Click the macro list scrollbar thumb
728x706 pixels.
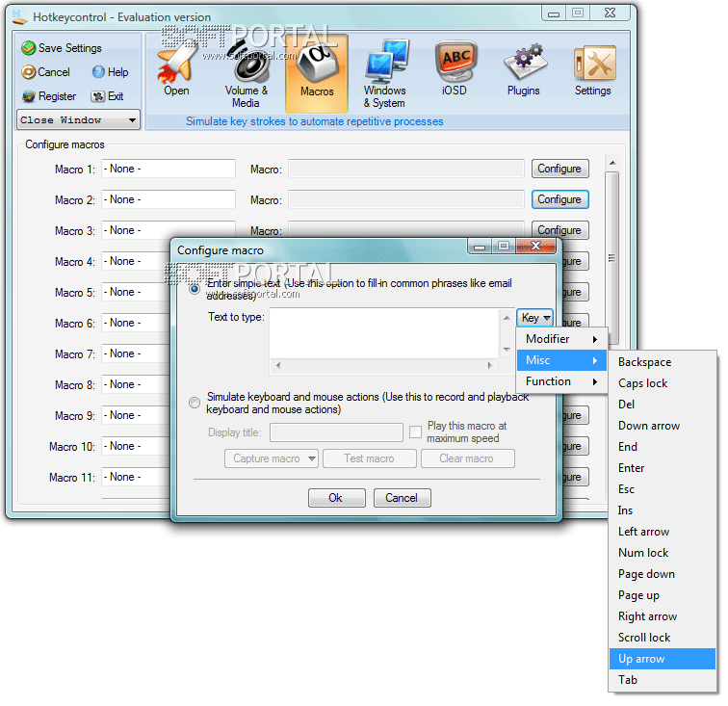[x=611, y=258]
